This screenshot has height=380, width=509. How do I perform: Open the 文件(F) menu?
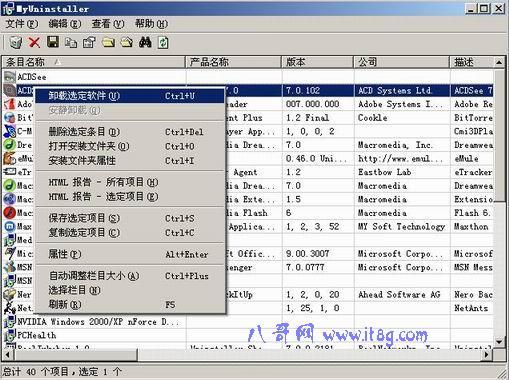pyautogui.click(x=22, y=24)
